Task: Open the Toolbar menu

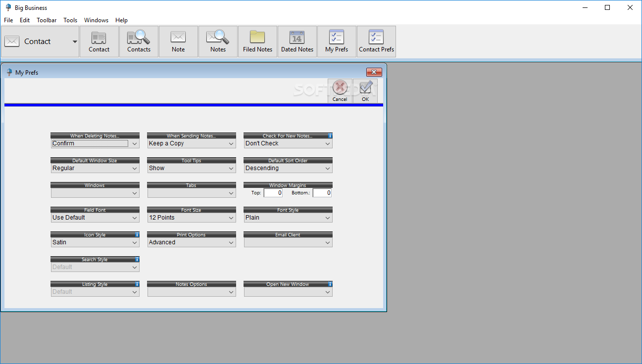Action: 47,20
